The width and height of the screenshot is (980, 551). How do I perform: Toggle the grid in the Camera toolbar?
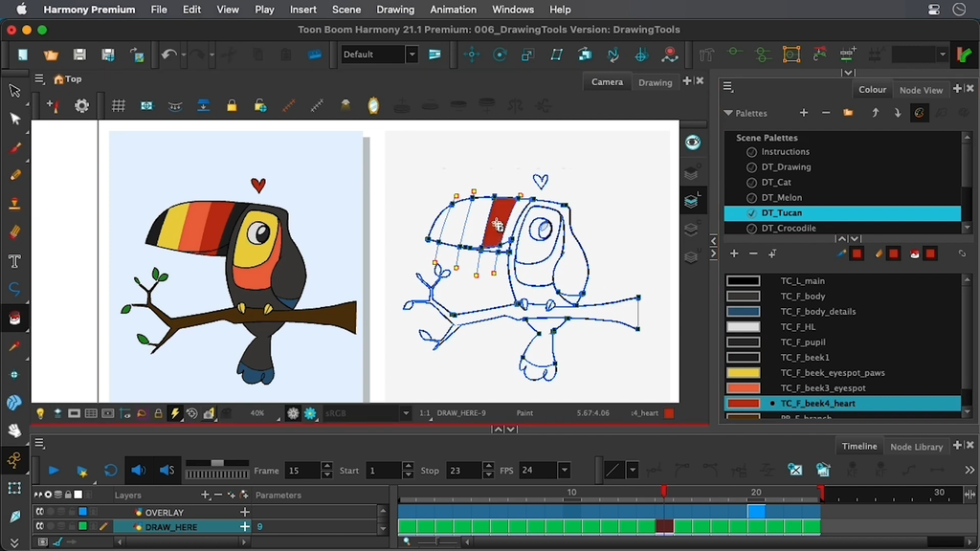point(119,105)
